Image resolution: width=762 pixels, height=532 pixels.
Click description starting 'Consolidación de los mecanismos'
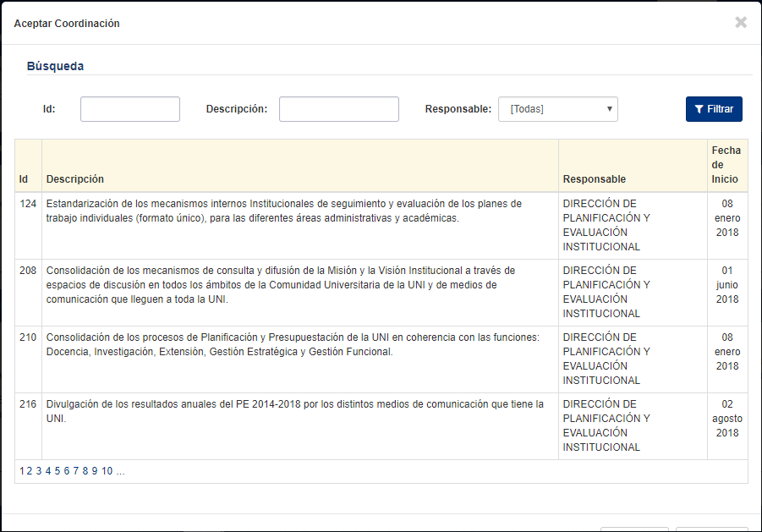point(281,285)
